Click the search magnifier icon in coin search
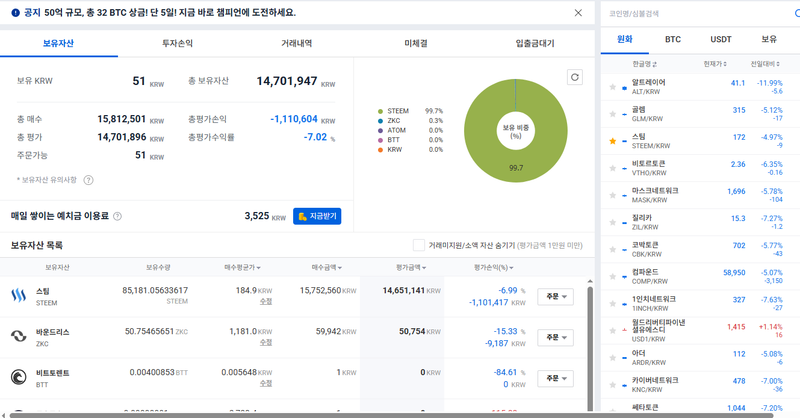This screenshot has width=800, height=418. click(795, 14)
